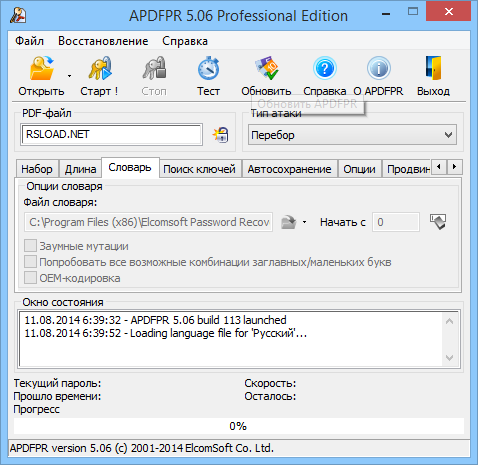Click the Начать с number field
The width and height of the screenshot is (478, 465).
(x=396, y=222)
